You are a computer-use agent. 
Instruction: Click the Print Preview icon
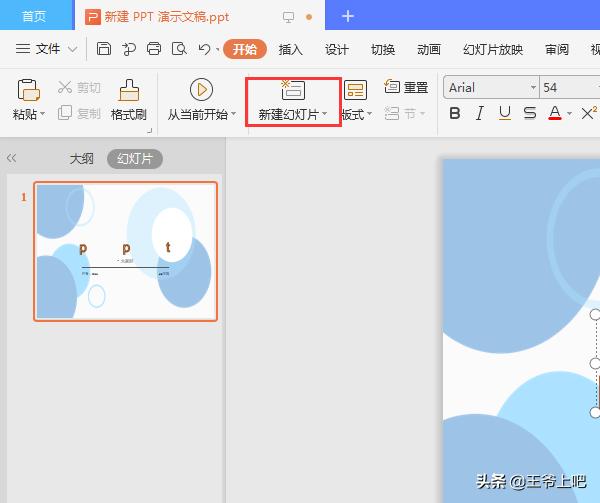tap(178, 49)
